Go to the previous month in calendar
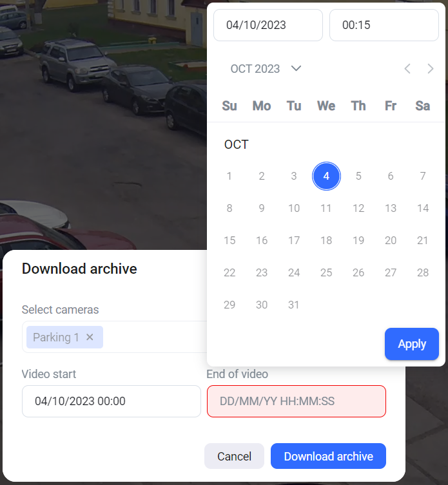448x485 pixels. click(x=407, y=69)
